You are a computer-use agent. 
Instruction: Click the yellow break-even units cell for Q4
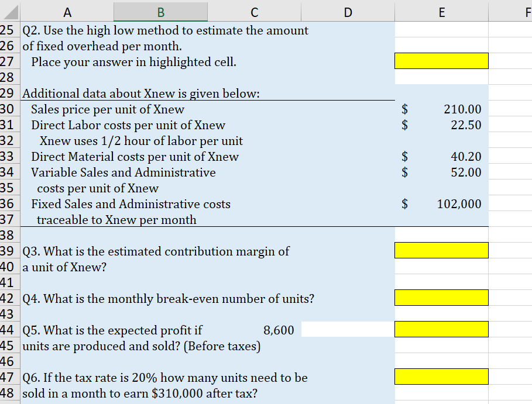click(x=441, y=298)
